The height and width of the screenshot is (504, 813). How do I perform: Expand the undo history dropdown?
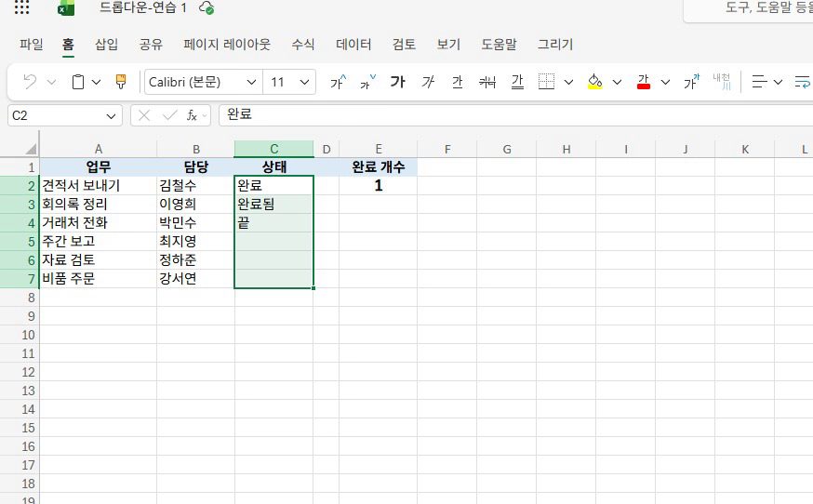pyautogui.click(x=51, y=82)
